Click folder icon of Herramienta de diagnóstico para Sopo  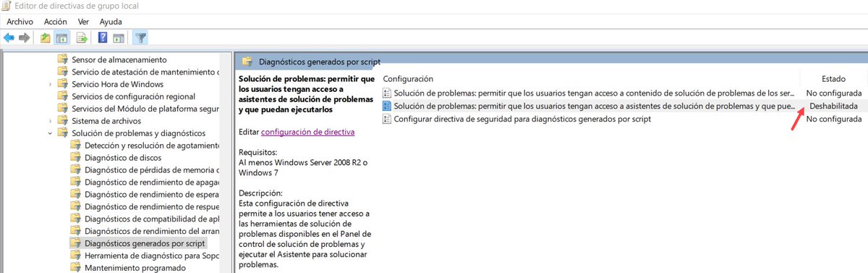(76, 256)
